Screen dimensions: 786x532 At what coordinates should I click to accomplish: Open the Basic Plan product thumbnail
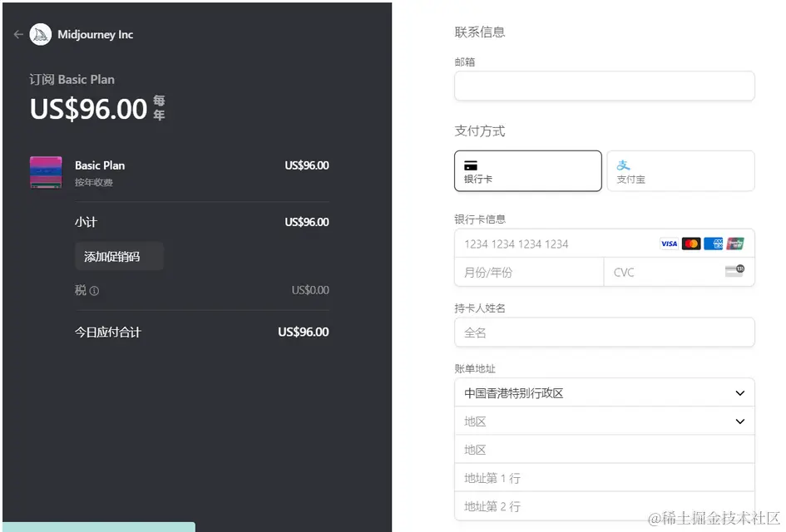46,172
